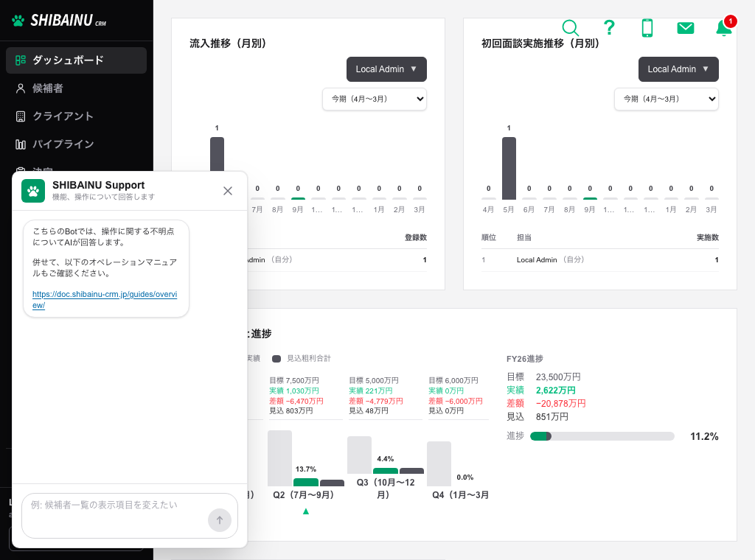Click the green Q3 実績 bar
The image size is (755, 560).
[385, 471]
